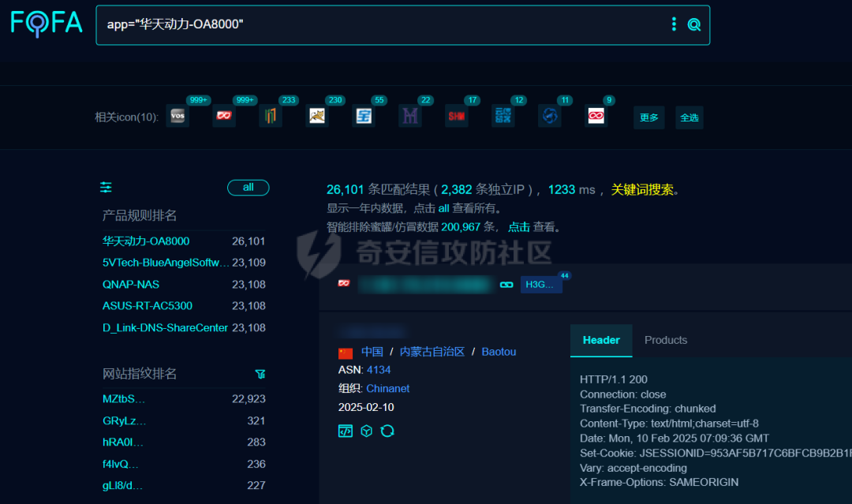Toggle the all data pill
Image resolution: width=852 pixels, height=504 pixels.
coord(248,188)
